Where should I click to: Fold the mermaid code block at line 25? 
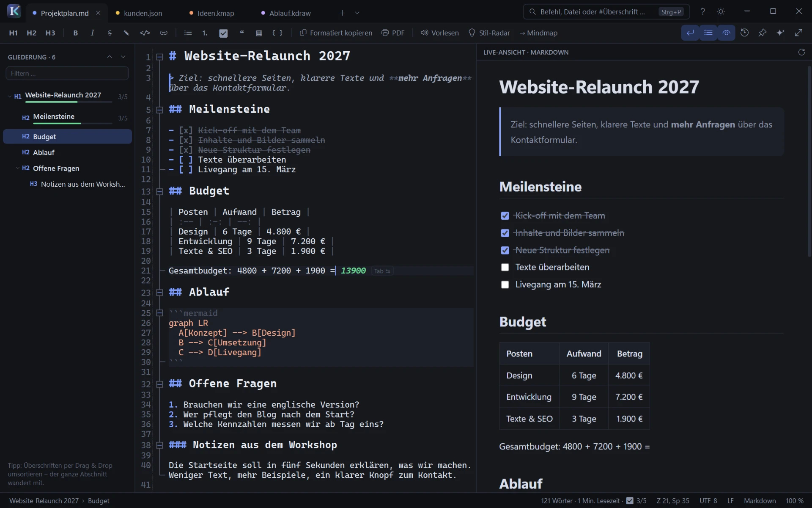pos(159,313)
